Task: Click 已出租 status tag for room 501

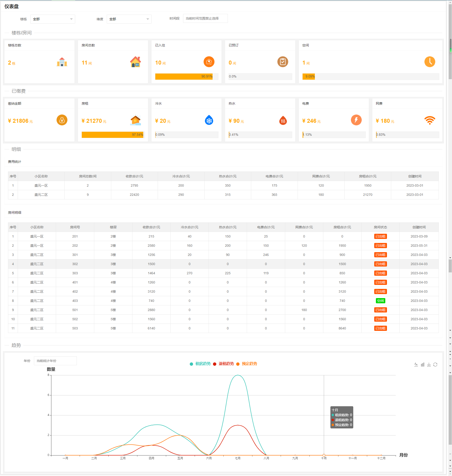Action: tap(380, 310)
